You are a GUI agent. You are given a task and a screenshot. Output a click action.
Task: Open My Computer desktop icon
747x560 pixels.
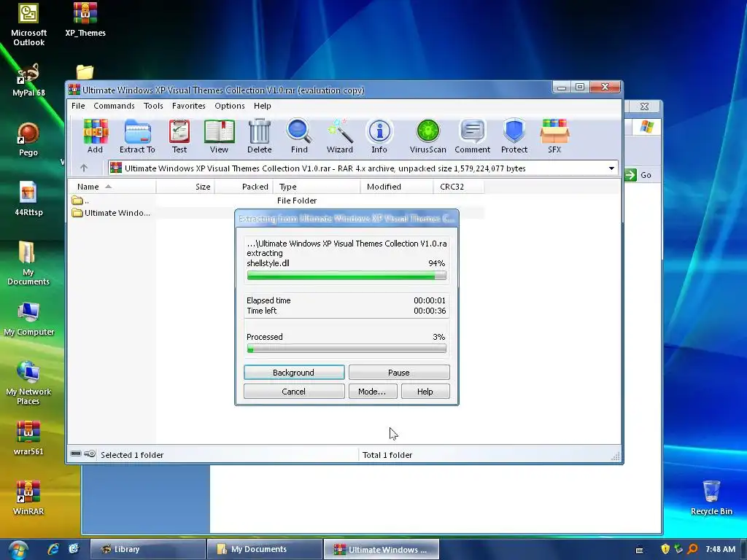pos(28,319)
